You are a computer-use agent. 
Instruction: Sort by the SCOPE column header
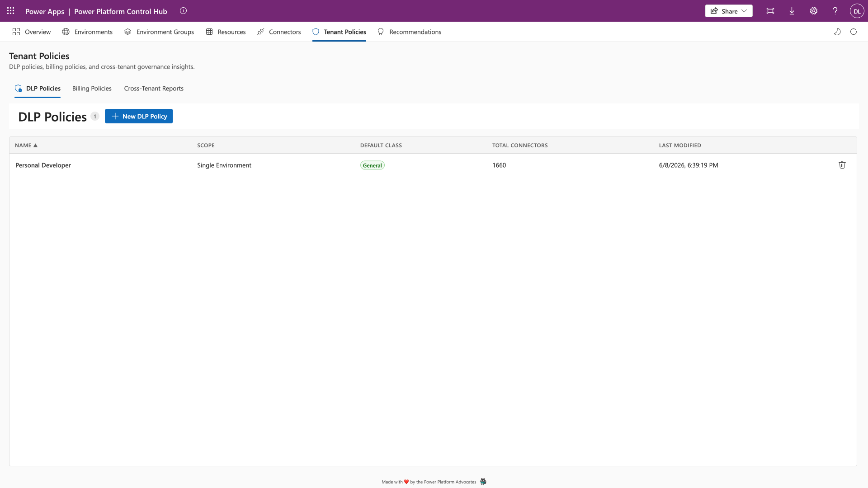[x=206, y=145]
